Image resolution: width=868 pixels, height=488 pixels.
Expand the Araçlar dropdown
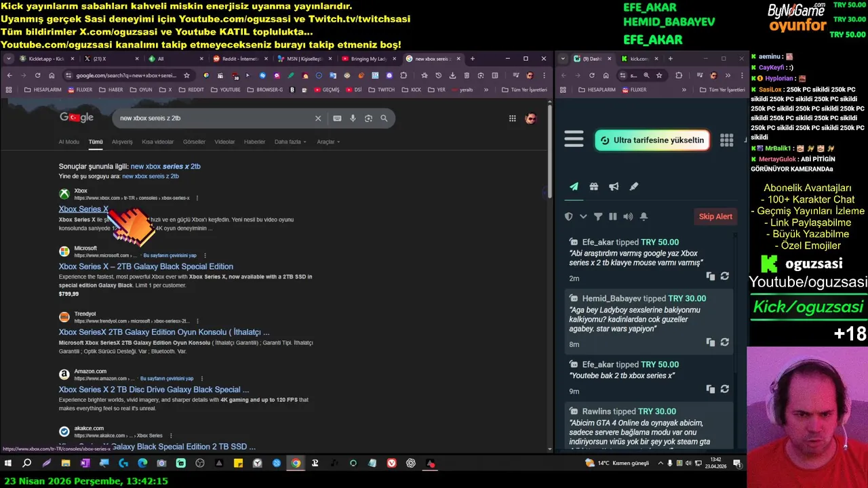tap(328, 142)
